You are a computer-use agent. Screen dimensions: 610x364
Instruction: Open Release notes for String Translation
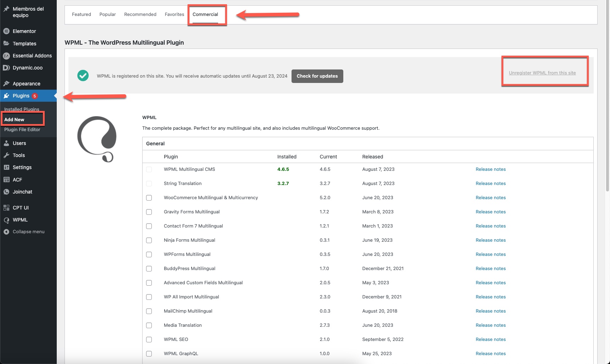pyautogui.click(x=490, y=184)
